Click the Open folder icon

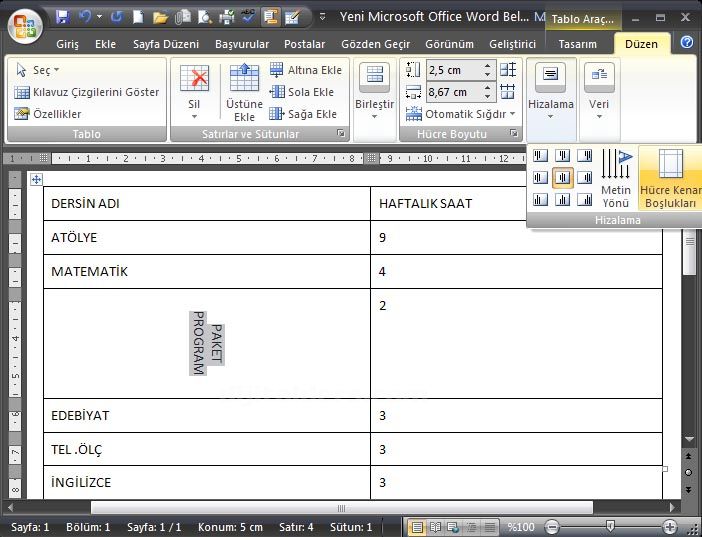point(160,17)
